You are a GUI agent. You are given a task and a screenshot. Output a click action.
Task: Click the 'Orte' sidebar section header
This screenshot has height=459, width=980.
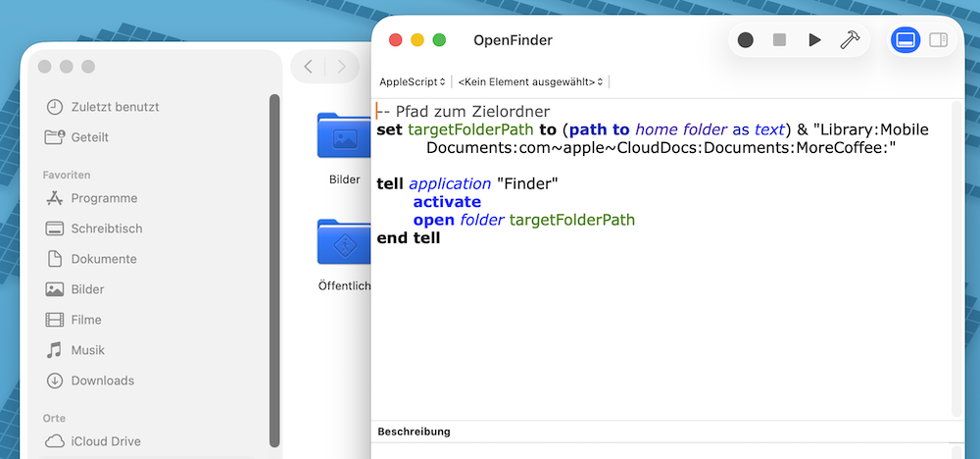pyautogui.click(x=54, y=418)
